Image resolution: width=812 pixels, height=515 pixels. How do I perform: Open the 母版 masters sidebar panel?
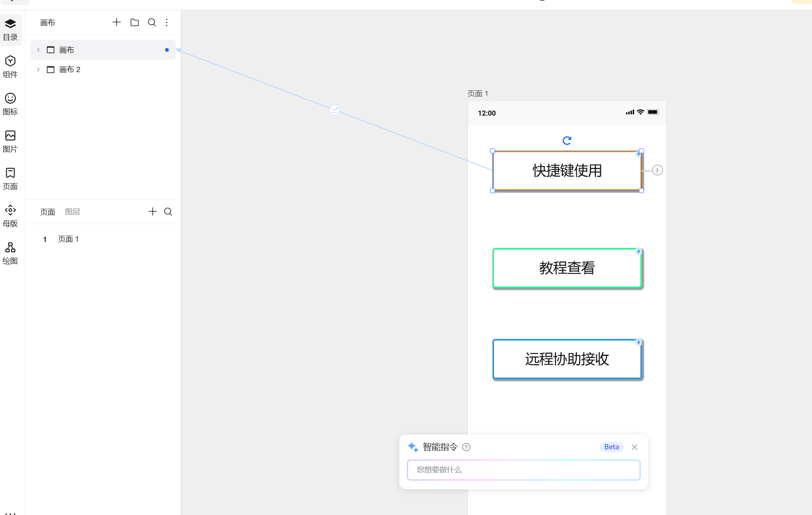point(10,215)
